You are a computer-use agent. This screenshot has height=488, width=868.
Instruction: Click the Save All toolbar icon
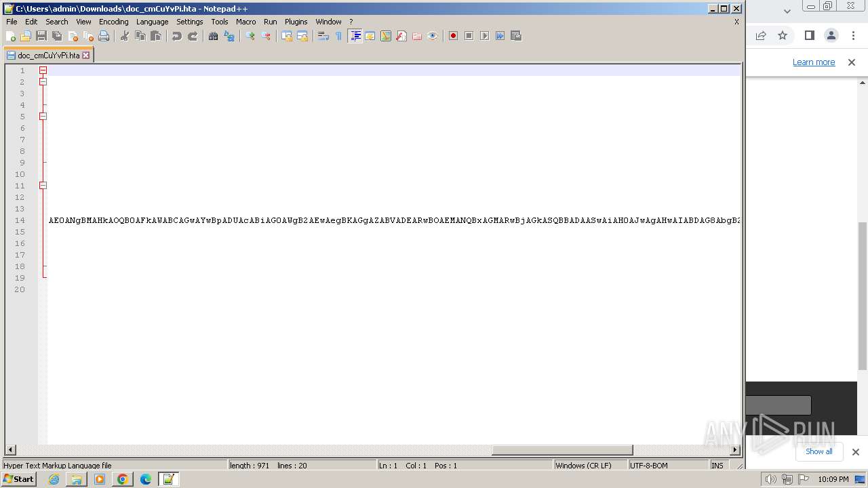tap(57, 36)
